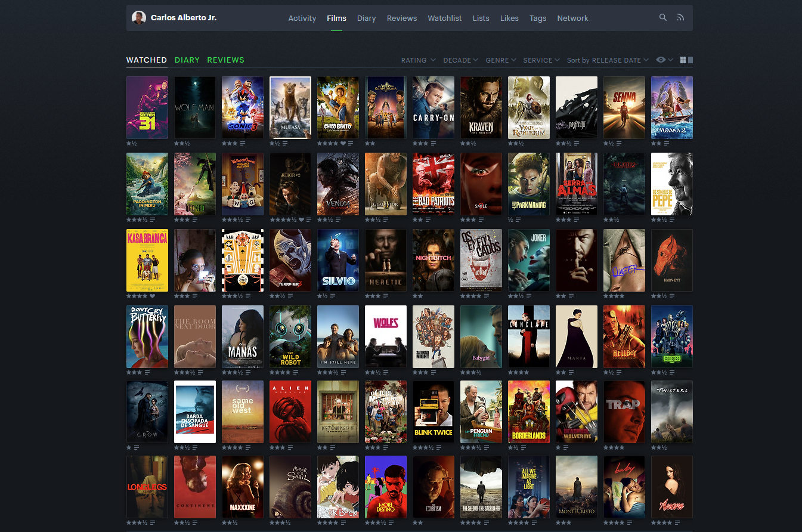The image size is (802, 532).
Task: Open review icon under Borderlands poster
Action: [524, 449]
